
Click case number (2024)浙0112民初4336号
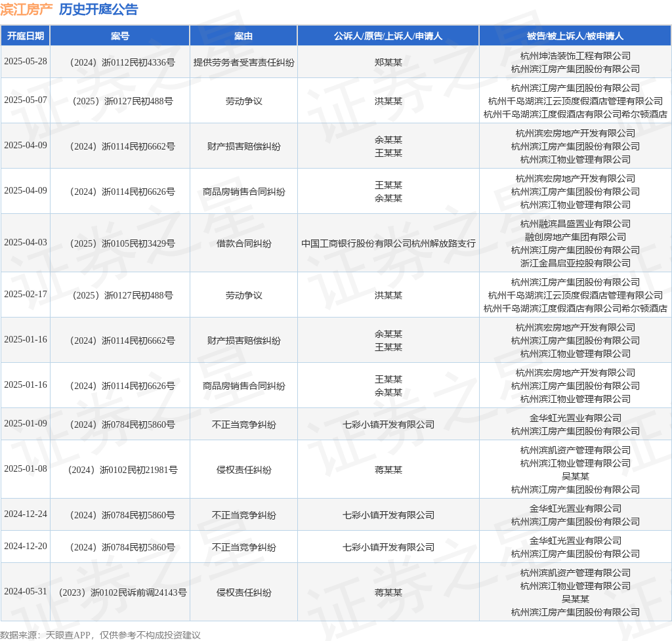coord(121,62)
